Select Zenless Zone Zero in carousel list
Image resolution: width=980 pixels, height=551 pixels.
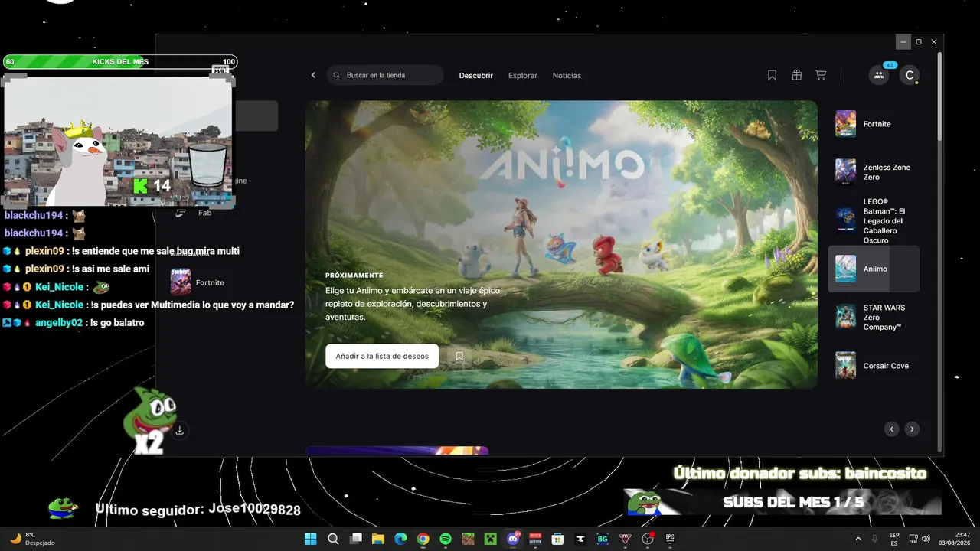874,172
